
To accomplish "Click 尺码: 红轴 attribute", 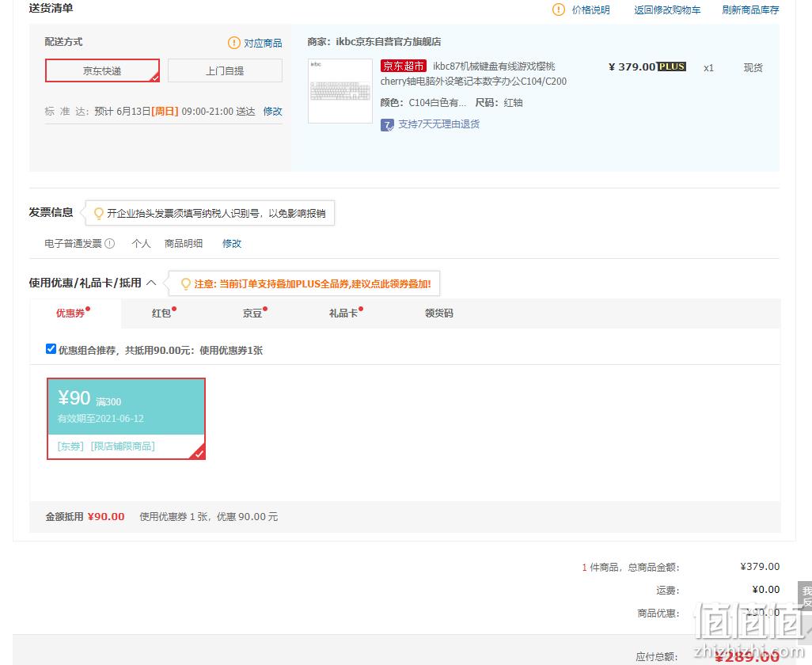I will point(499,103).
